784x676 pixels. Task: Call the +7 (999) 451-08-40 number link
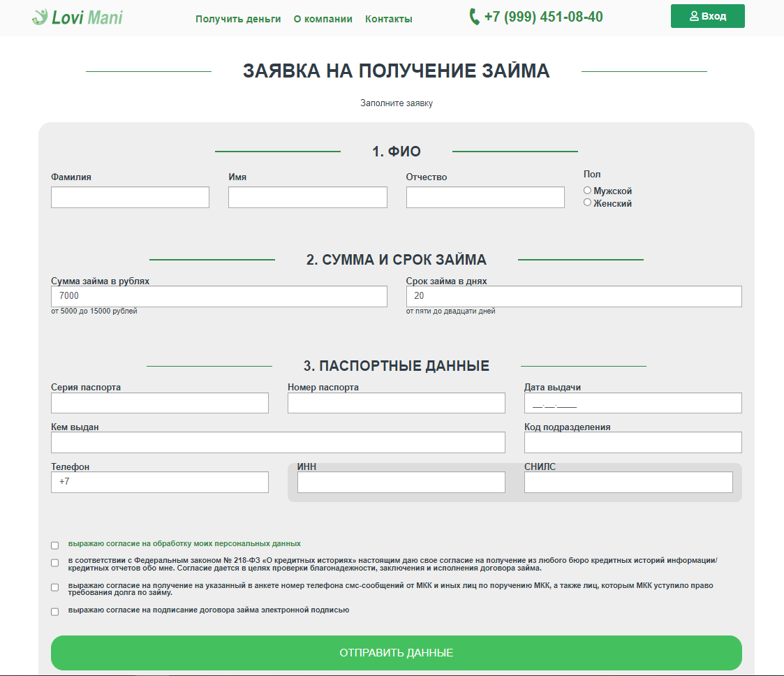[x=544, y=17]
